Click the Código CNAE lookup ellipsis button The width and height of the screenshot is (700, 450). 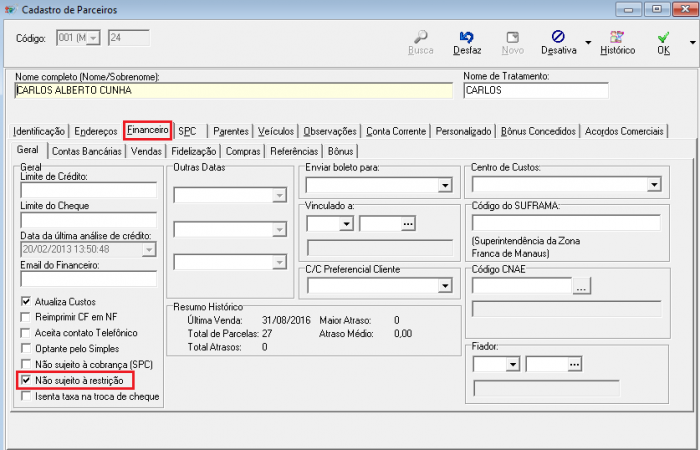click(582, 287)
